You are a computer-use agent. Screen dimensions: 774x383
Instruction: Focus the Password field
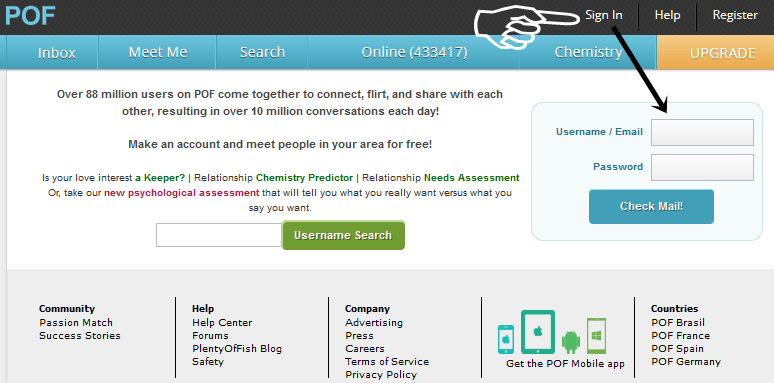point(702,167)
